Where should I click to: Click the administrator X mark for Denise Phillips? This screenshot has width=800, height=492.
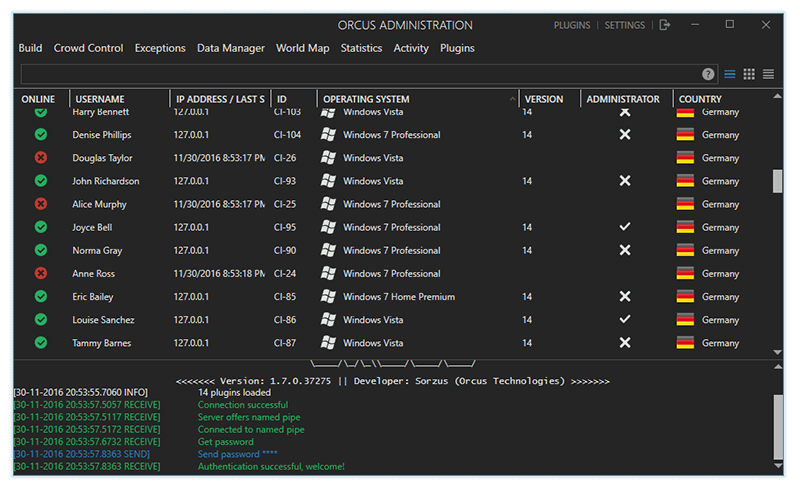(x=624, y=134)
